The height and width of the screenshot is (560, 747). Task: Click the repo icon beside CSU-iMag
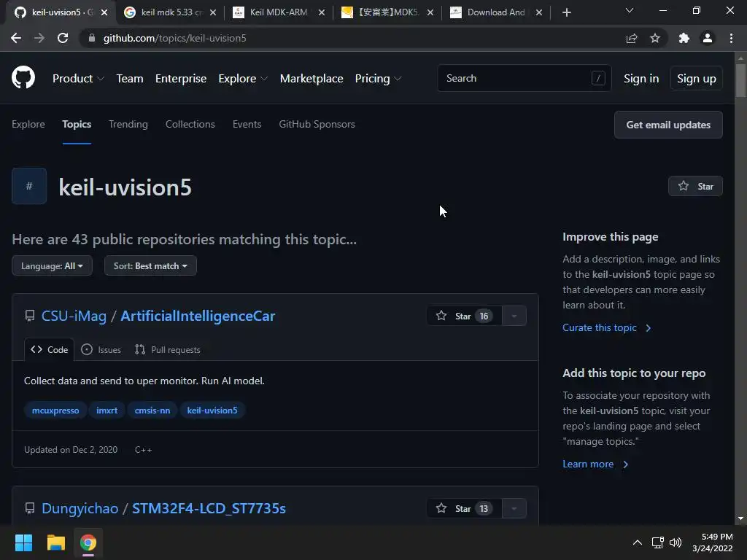[x=30, y=316]
